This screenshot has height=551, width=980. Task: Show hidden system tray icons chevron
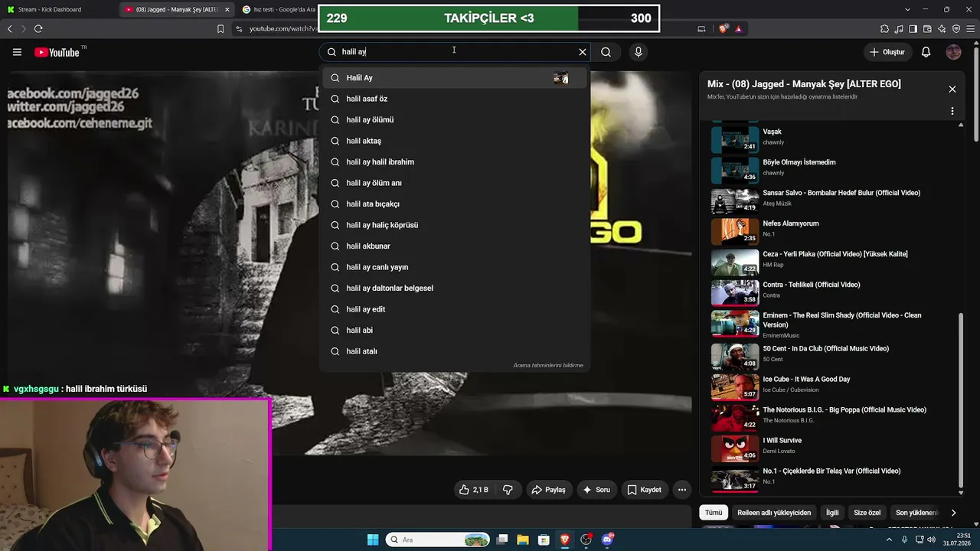point(889,540)
